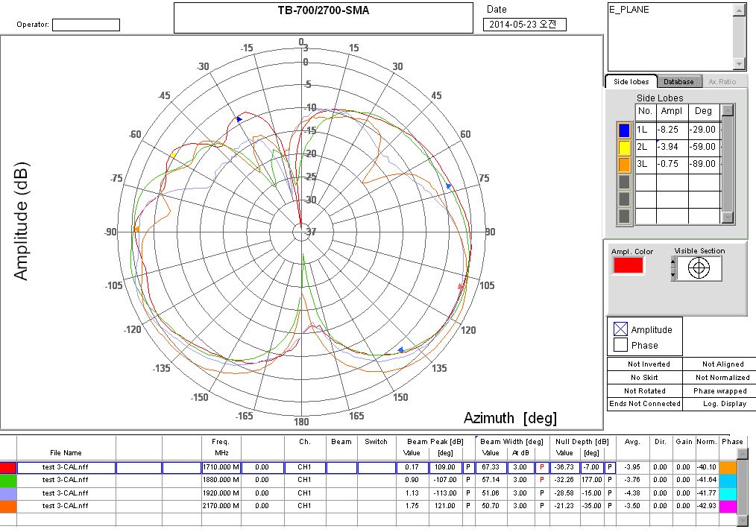Screen dimensions: 756x532
Task: Click side lobe angle value -59.00
Action: (704, 147)
